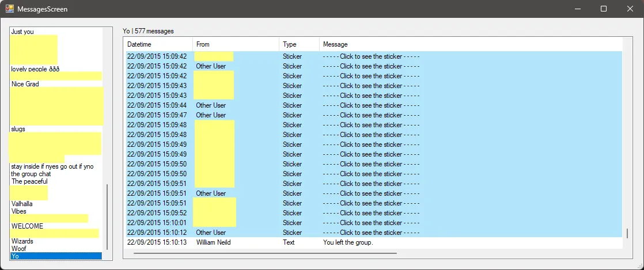Open the "Valhalla" conversation

(22, 204)
